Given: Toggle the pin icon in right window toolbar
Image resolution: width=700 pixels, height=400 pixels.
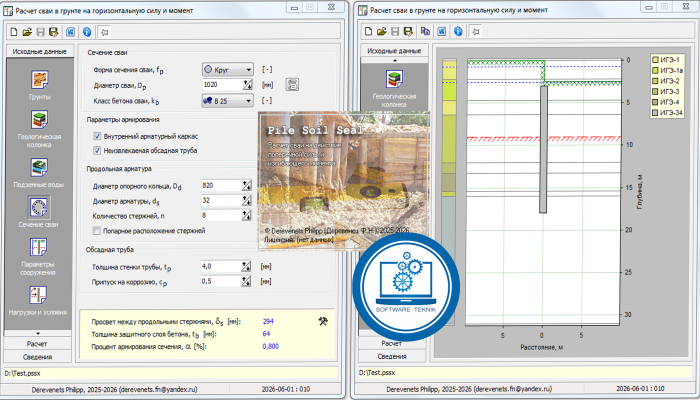Looking at the screenshot, I should coord(475,31).
